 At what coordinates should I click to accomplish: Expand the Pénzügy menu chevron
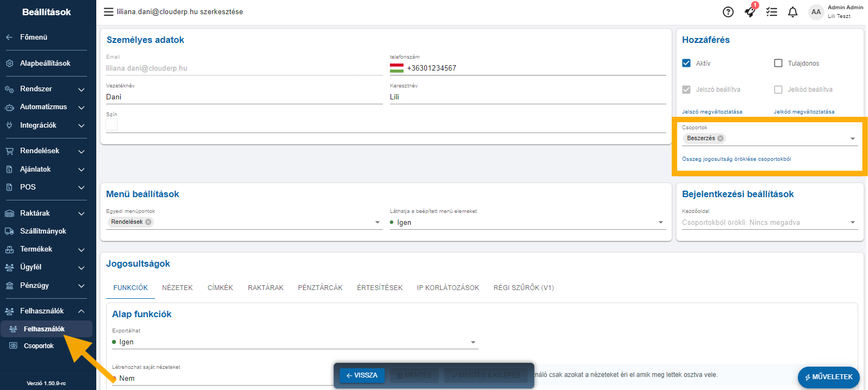(x=82, y=286)
